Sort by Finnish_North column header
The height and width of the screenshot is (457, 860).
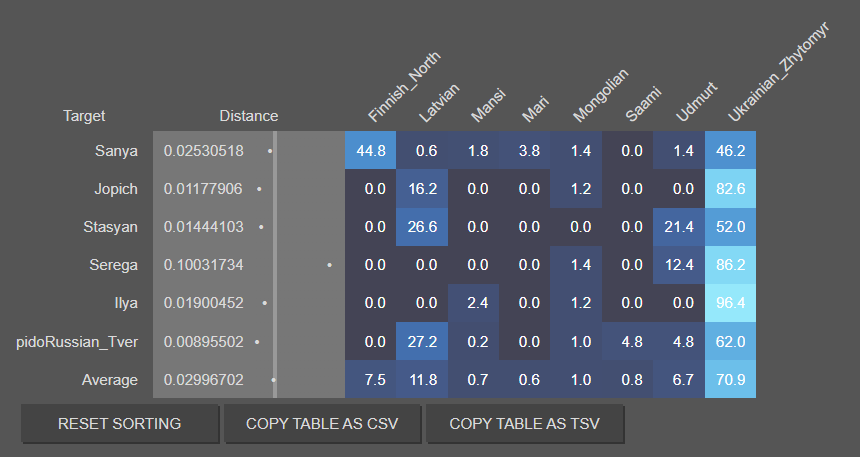click(x=404, y=87)
